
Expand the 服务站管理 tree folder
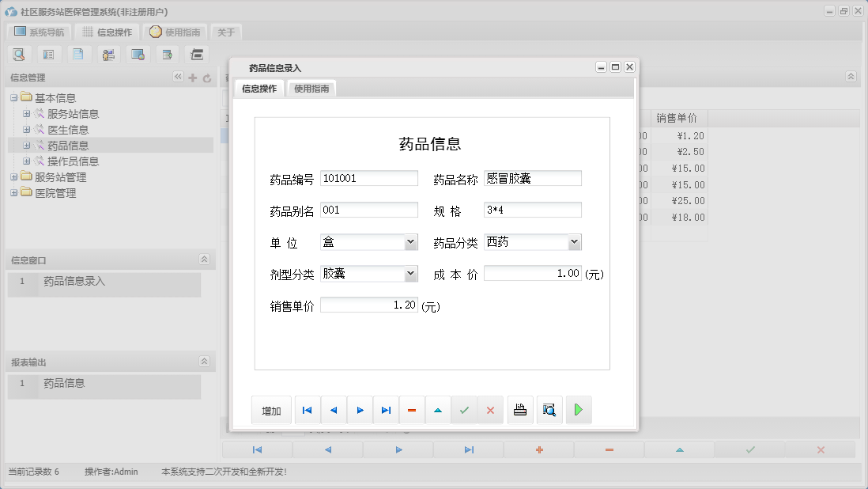14,177
